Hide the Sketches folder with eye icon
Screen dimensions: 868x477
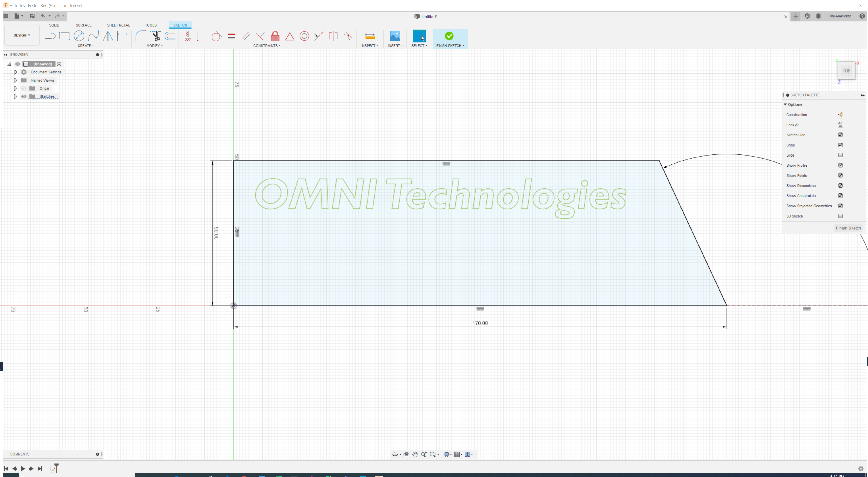24,96
